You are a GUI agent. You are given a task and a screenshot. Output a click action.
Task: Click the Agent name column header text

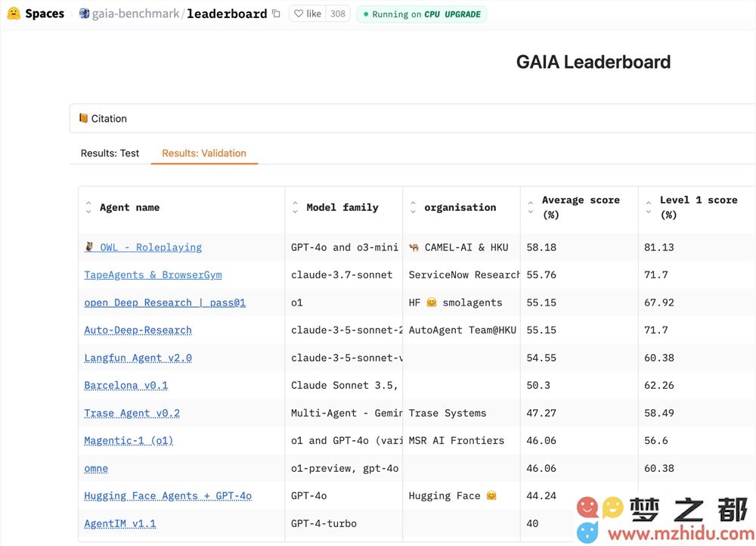129,207
